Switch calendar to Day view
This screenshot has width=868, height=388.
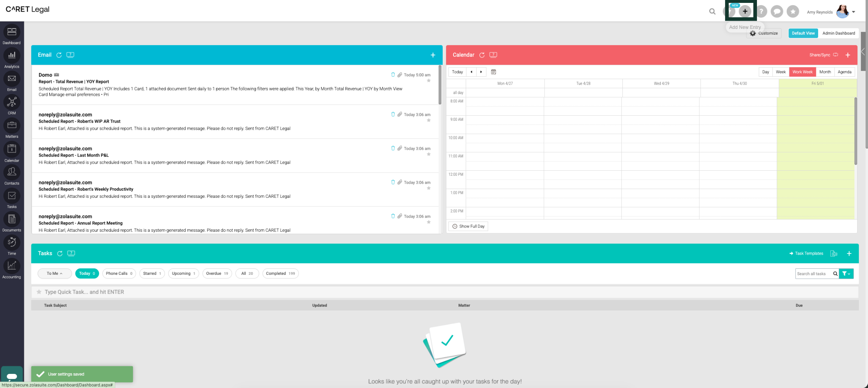coord(765,72)
